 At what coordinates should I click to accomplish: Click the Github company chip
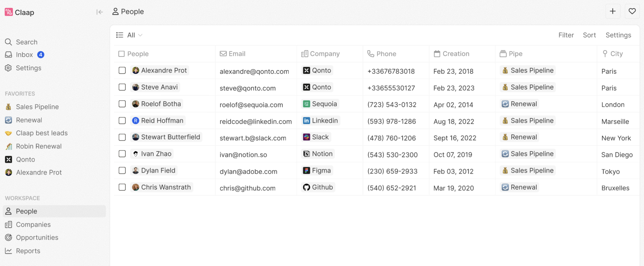tap(318, 187)
